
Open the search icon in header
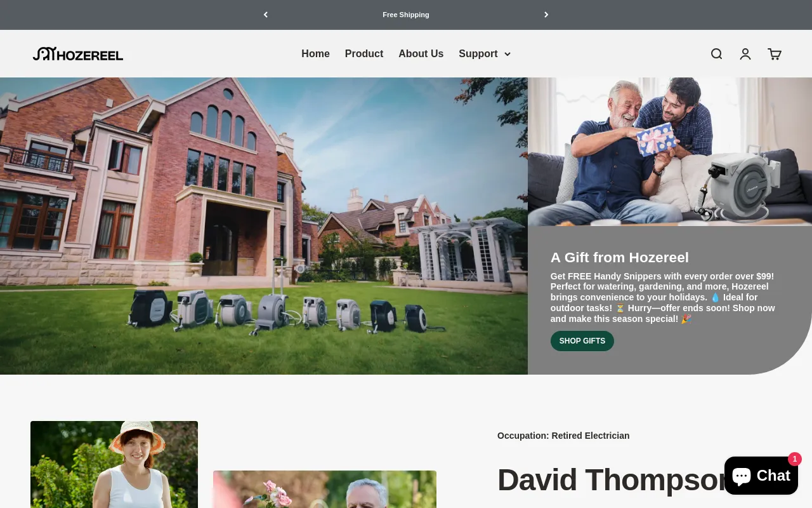(x=716, y=54)
